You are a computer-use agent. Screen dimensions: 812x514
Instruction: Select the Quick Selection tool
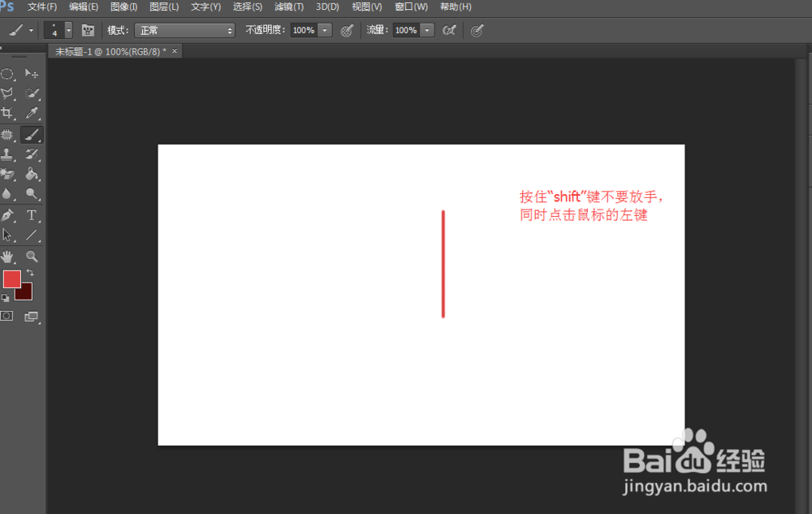tap(32, 93)
